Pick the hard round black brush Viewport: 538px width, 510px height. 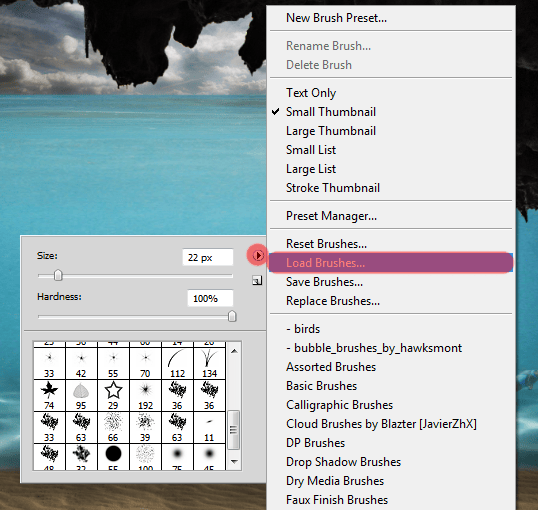(113, 457)
